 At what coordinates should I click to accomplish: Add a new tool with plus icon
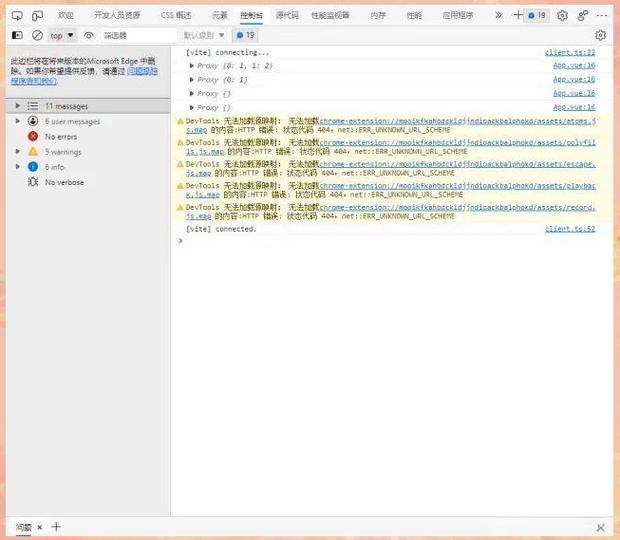click(x=518, y=15)
